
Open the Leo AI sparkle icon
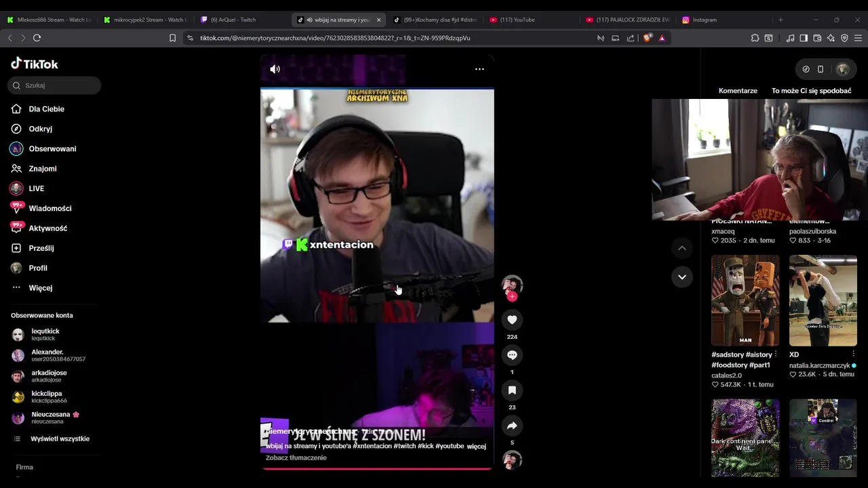pos(831,38)
